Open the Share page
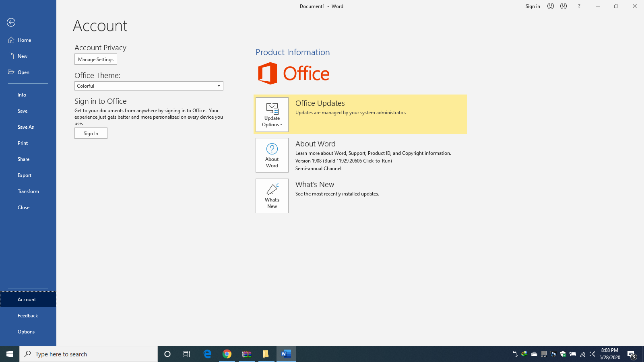Viewport: 644px width, 362px height. click(x=28, y=159)
